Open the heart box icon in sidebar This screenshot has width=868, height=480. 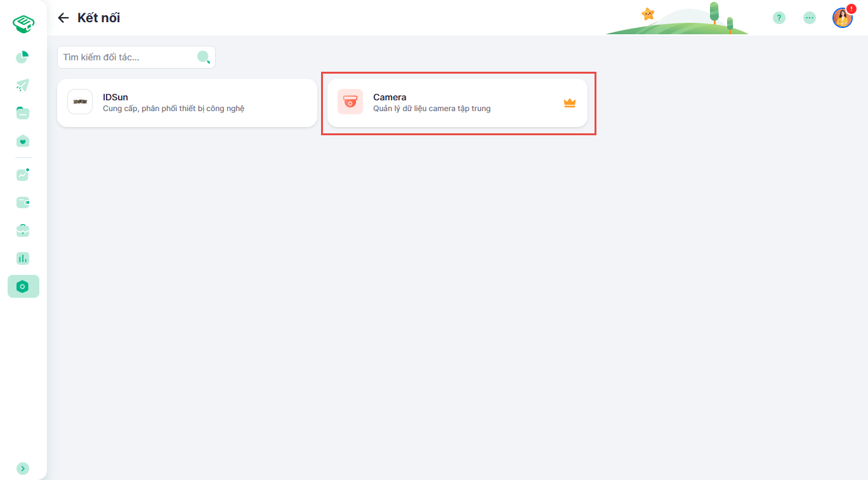[x=23, y=141]
